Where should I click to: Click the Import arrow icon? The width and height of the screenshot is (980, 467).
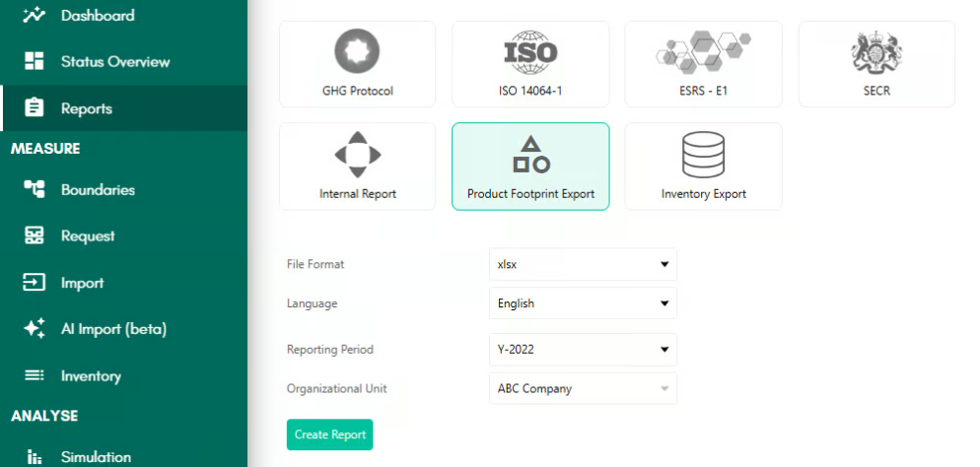pyautogui.click(x=34, y=282)
